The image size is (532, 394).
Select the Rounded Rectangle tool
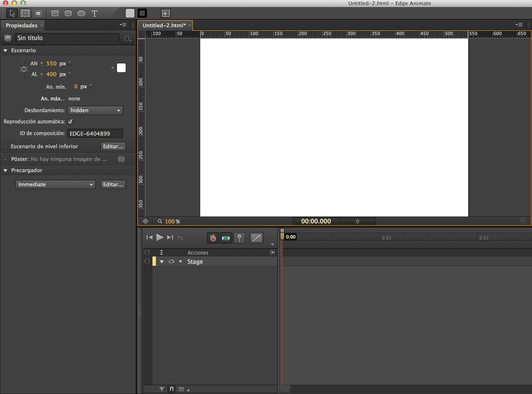[x=68, y=13]
